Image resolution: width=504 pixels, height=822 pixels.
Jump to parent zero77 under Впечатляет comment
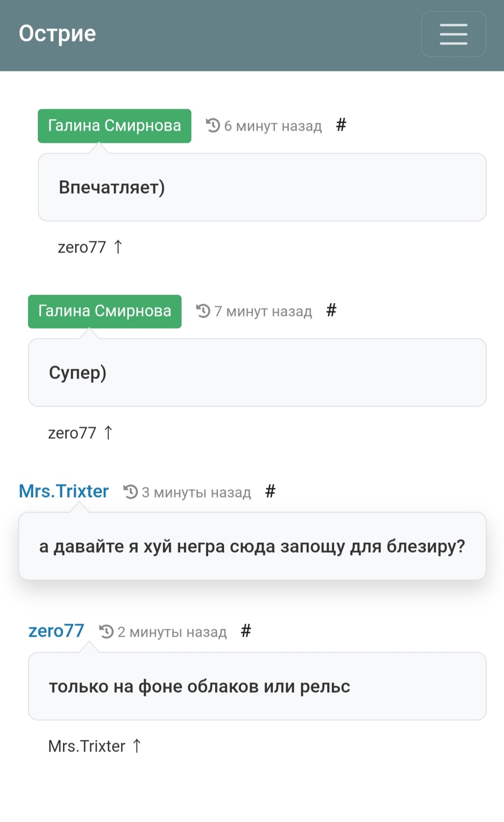point(90,247)
